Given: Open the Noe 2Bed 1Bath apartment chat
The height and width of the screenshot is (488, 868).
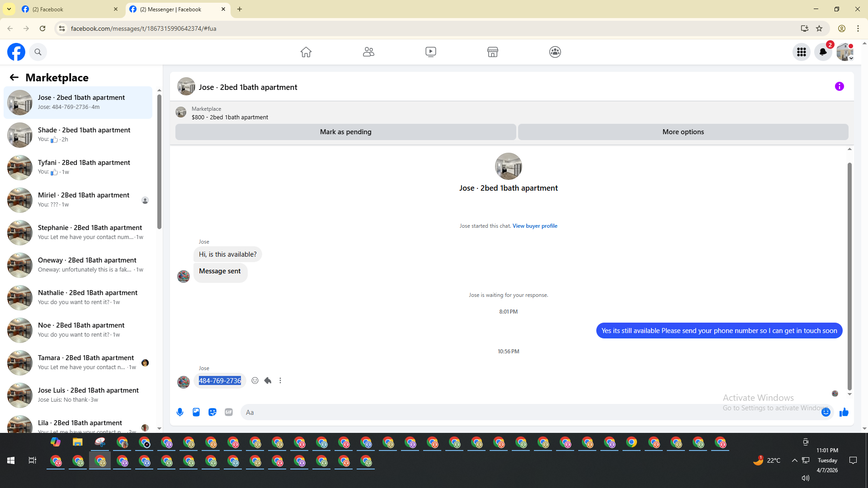Looking at the screenshot, I should click(78, 330).
